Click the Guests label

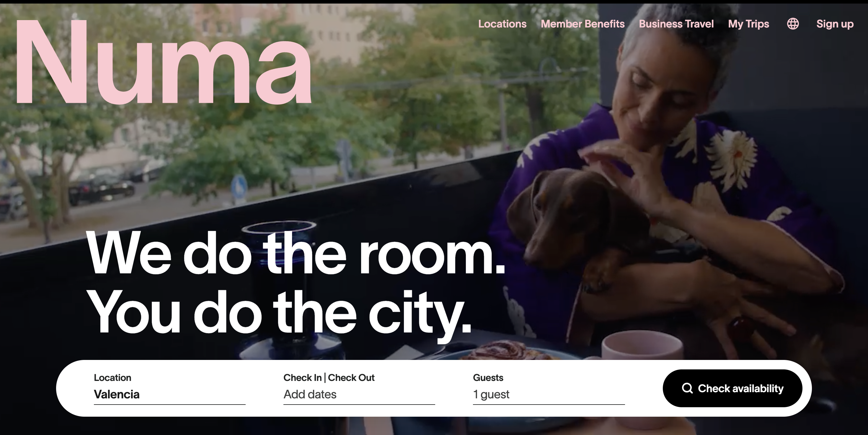pyautogui.click(x=488, y=378)
